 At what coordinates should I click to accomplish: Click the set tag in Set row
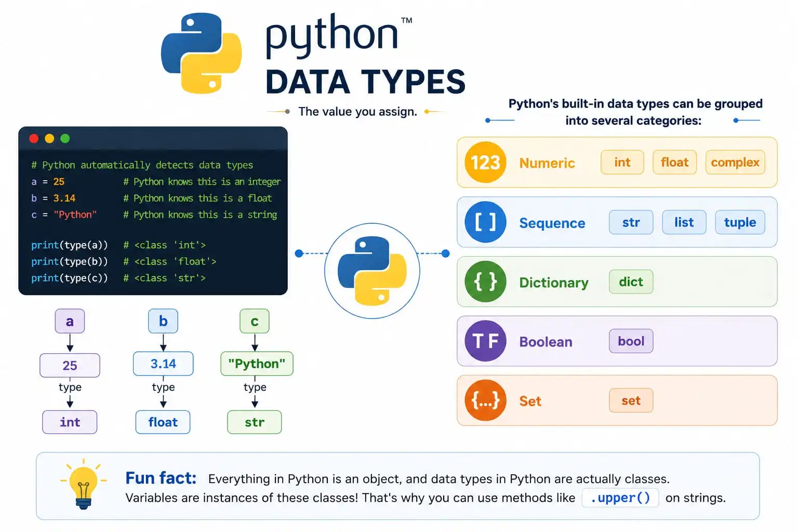point(631,401)
